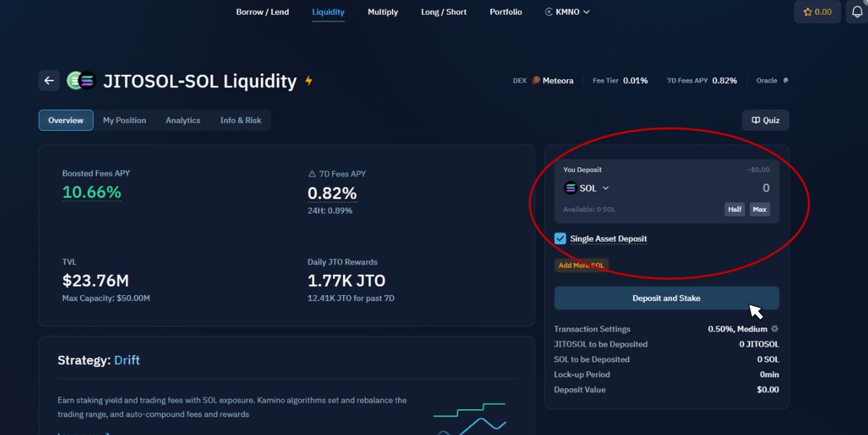Open the SOL token selector dropdown
Image resolution: width=868 pixels, height=435 pixels.
[x=586, y=188]
